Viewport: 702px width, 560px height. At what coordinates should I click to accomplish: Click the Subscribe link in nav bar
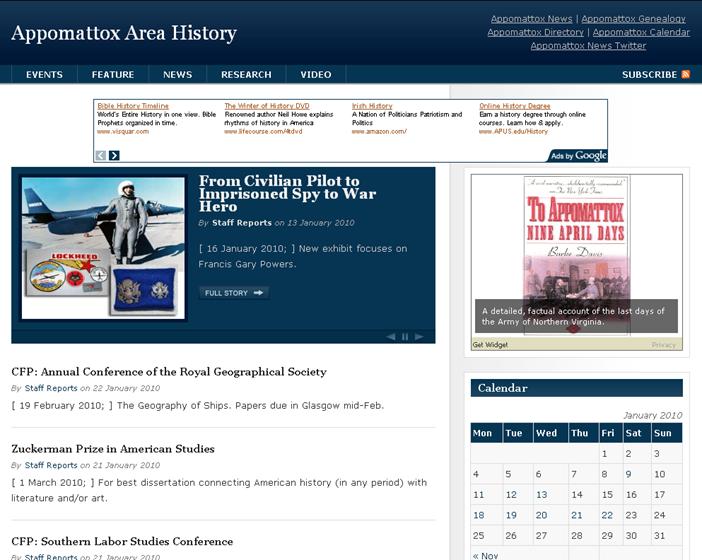tap(649, 75)
